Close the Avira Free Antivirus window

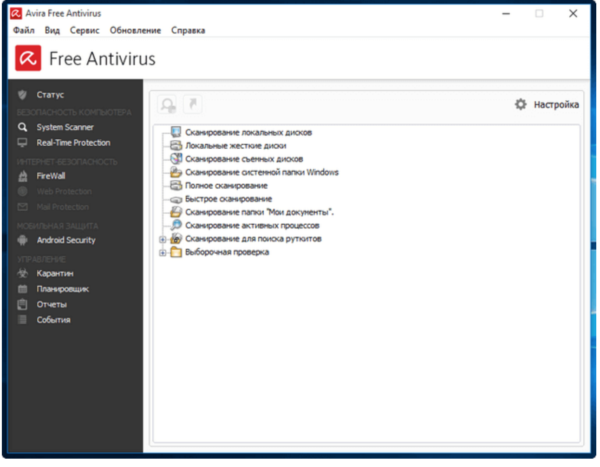(x=573, y=14)
